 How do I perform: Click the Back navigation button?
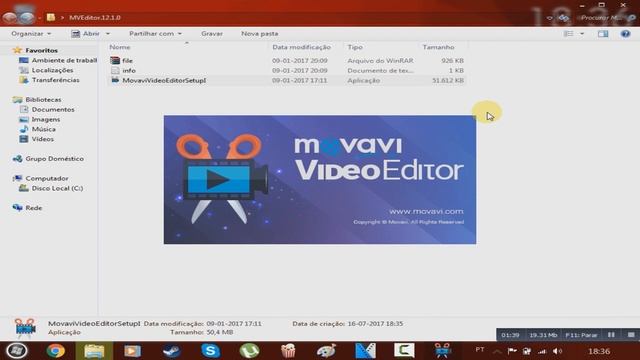click(x=10, y=18)
